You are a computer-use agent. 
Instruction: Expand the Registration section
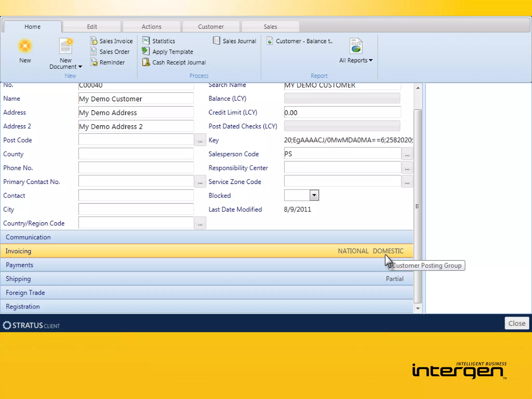coord(207,306)
